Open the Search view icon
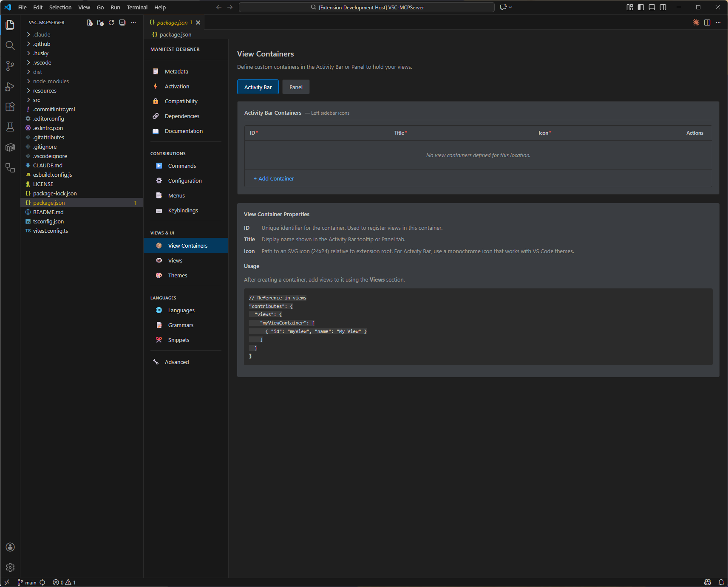The height and width of the screenshot is (587, 728). click(10, 45)
